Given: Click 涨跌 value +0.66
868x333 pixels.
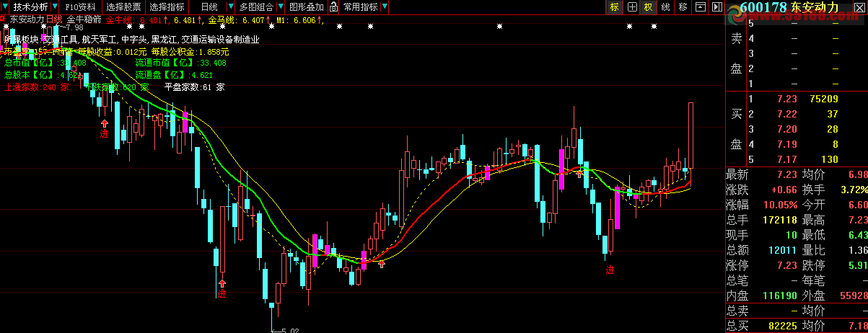Looking at the screenshot, I should point(784,190).
